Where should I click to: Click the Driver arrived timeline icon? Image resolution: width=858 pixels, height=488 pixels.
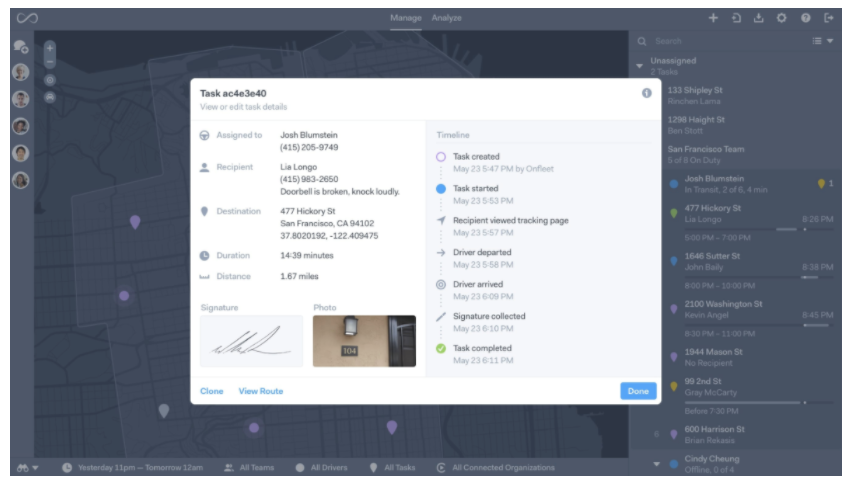click(x=440, y=284)
